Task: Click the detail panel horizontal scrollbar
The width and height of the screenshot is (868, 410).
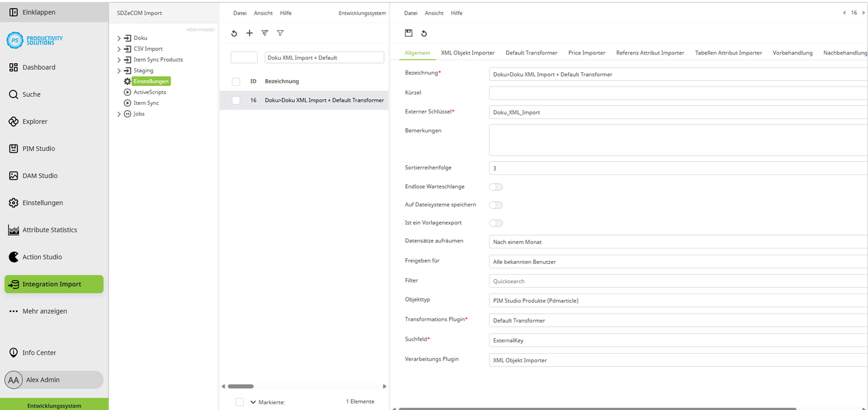Action: tap(597, 408)
